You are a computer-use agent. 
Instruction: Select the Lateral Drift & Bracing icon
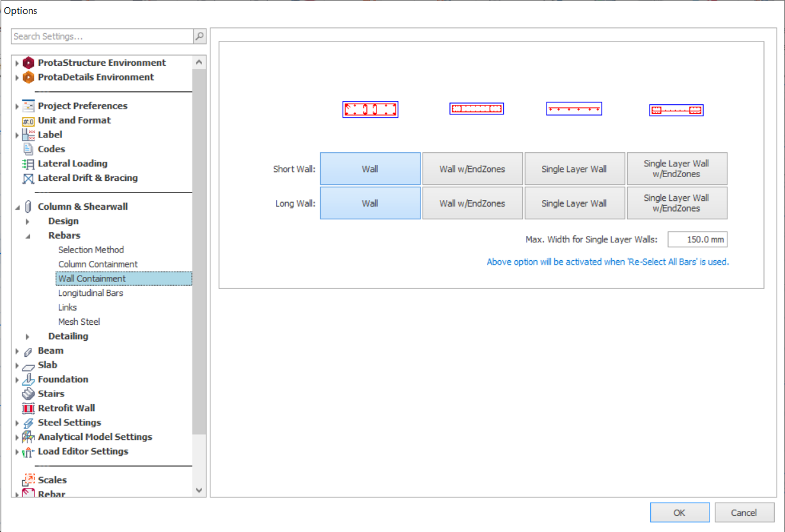pos(28,178)
